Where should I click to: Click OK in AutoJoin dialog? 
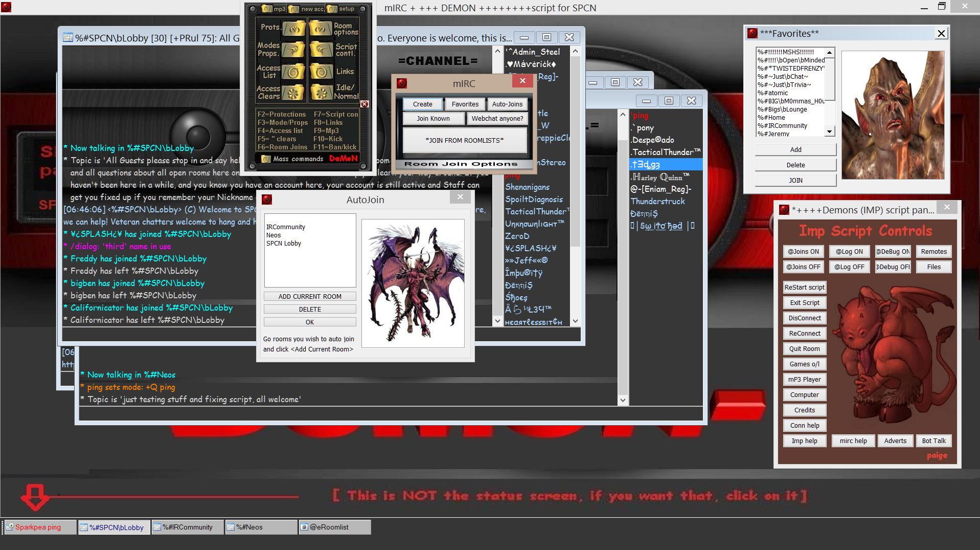(310, 322)
